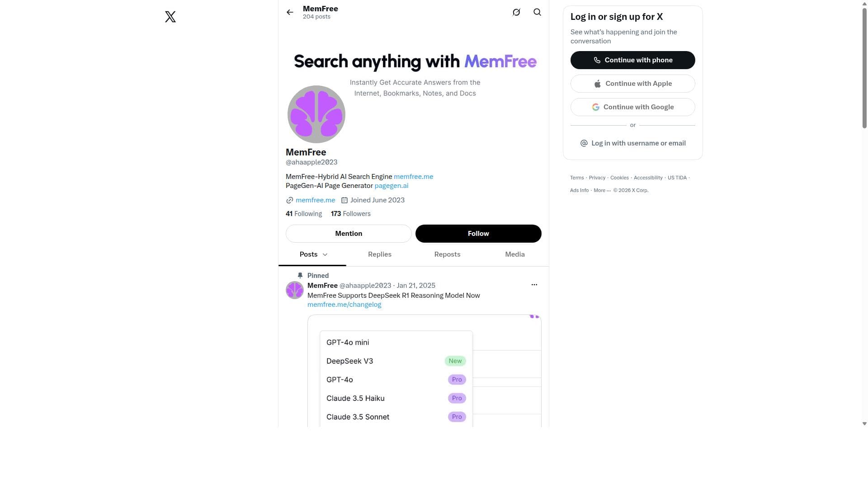Open the Reposts tab
The height and width of the screenshot is (488, 868).
click(x=447, y=254)
